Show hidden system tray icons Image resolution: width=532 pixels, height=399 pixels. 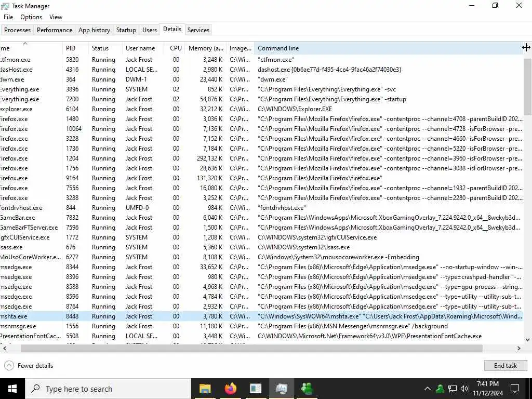coord(428,389)
